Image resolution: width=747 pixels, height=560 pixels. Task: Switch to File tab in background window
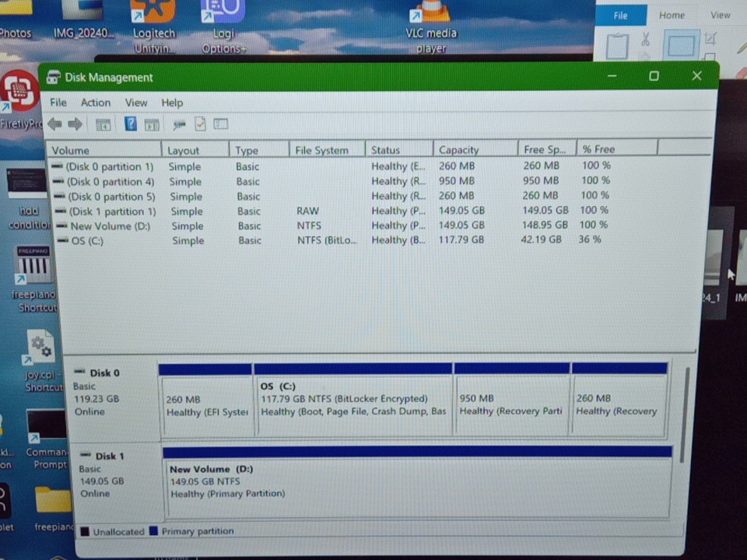coord(621,16)
